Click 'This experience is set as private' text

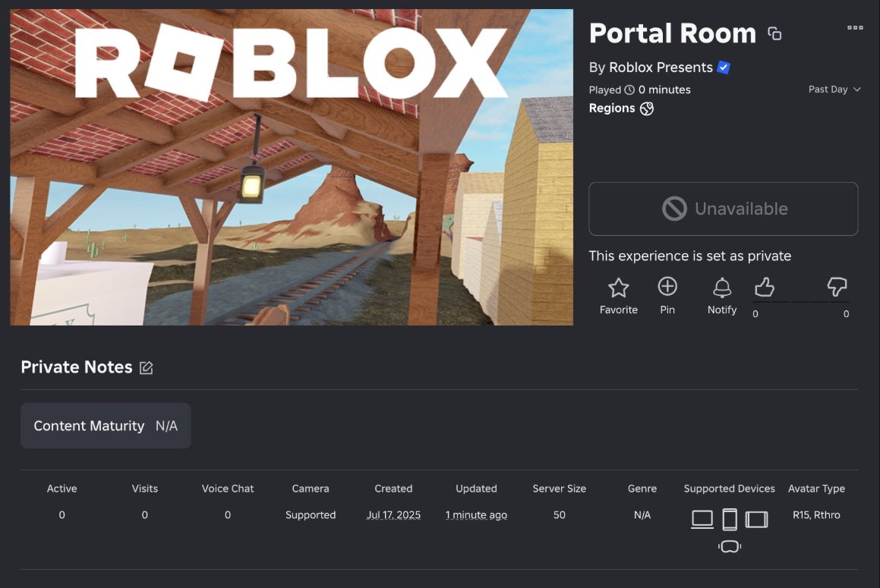(x=689, y=256)
